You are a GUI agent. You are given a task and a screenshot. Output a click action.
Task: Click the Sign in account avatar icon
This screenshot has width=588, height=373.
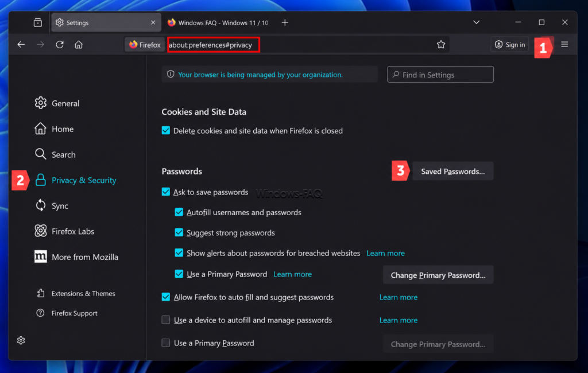(498, 45)
